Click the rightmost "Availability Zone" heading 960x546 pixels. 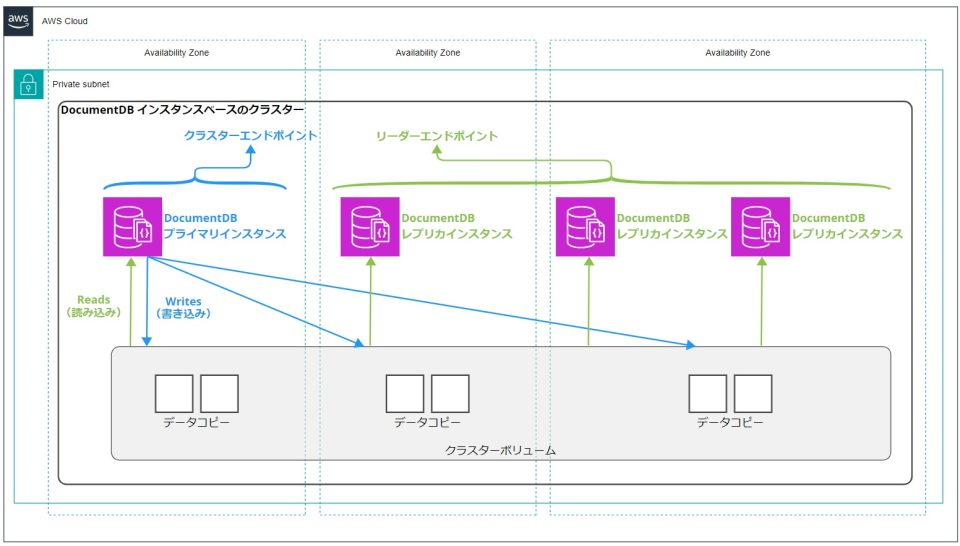737,53
